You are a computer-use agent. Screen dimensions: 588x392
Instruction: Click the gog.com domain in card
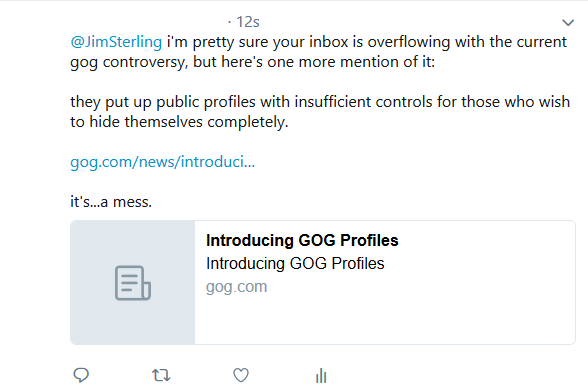point(237,287)
